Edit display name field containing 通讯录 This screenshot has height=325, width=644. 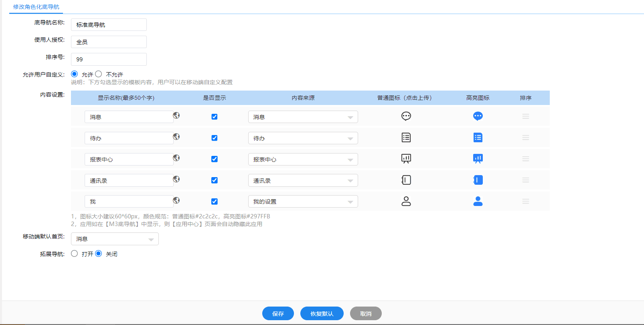coord(129,181)
